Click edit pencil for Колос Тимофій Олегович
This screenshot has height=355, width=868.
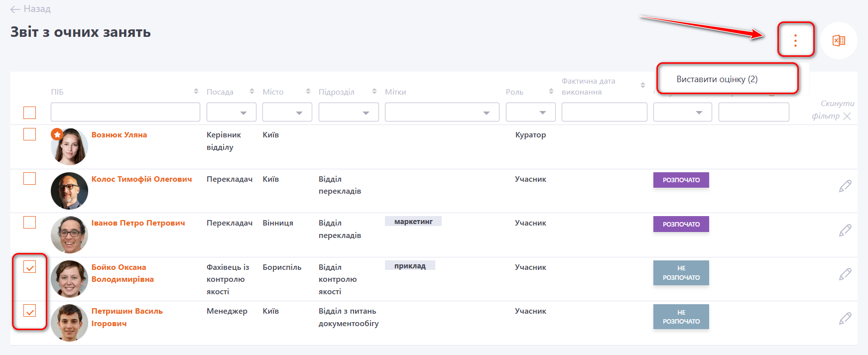pyautogui.click(x=845, y=186)
